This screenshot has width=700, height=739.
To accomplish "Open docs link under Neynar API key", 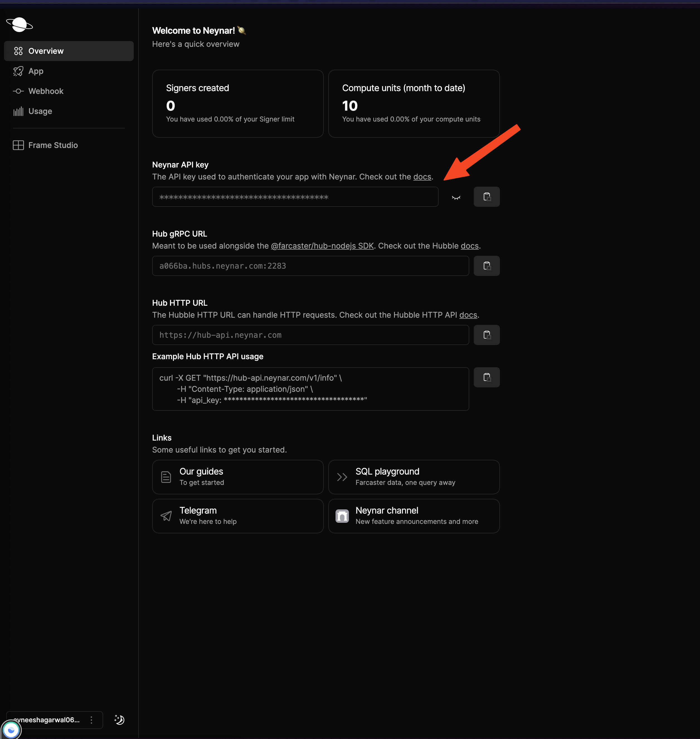I will (422, 177).
